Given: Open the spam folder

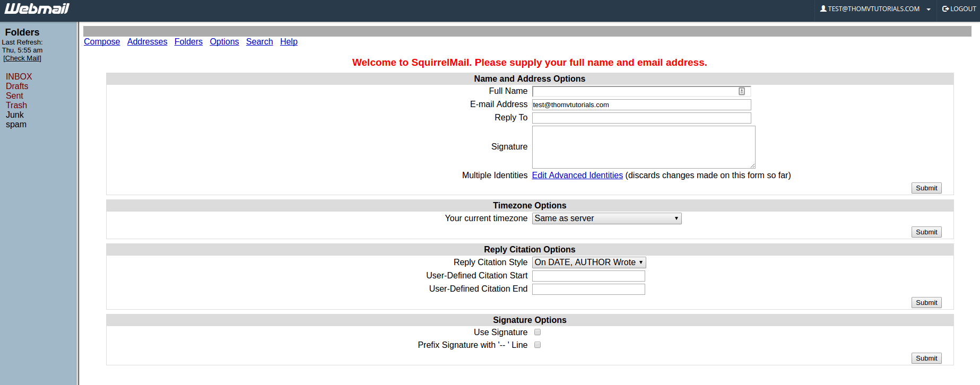Looking at the screenshot, I should coord(16,124).
